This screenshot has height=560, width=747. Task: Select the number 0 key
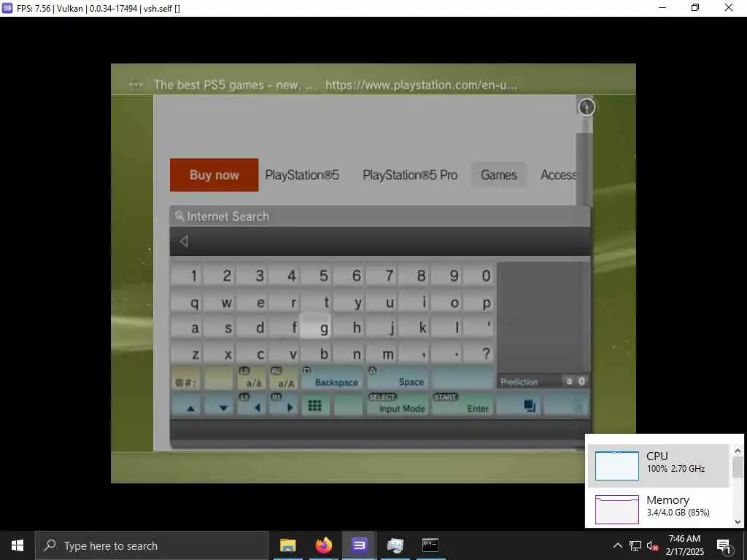click(479, 275)
